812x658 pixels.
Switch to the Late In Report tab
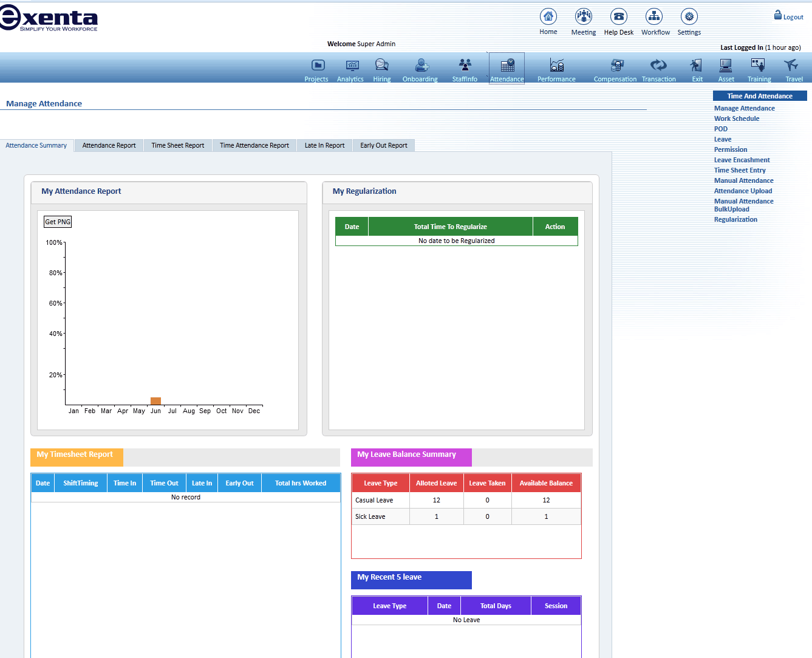click(324, 145)
